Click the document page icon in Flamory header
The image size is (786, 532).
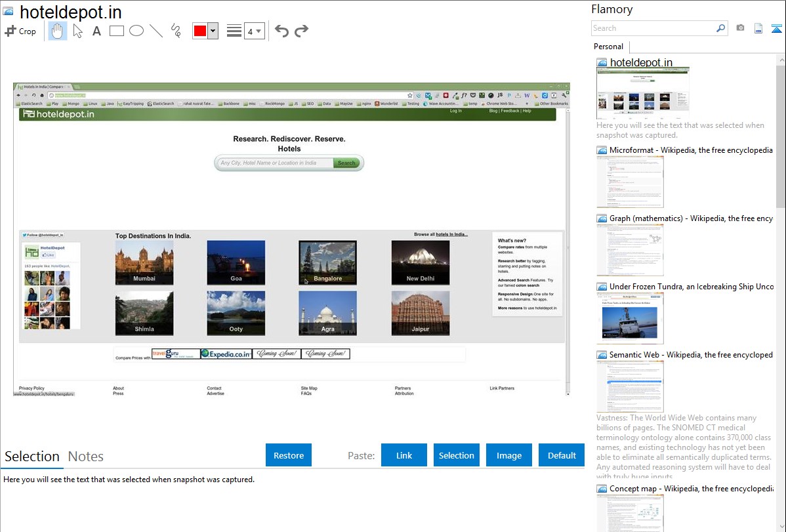(x=758, y=28)
